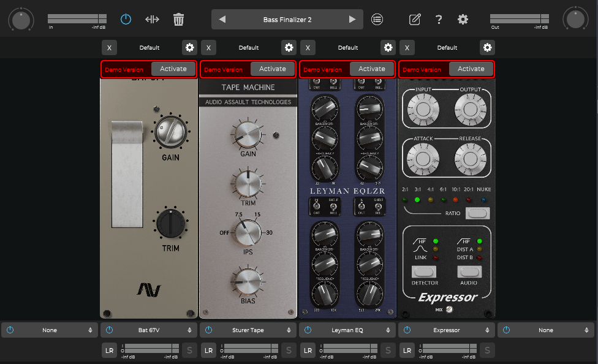Click Default preset label above Leyman EQLZR
Image resolution: width=598 pixels, height=364 pixels.
[348, 48]
